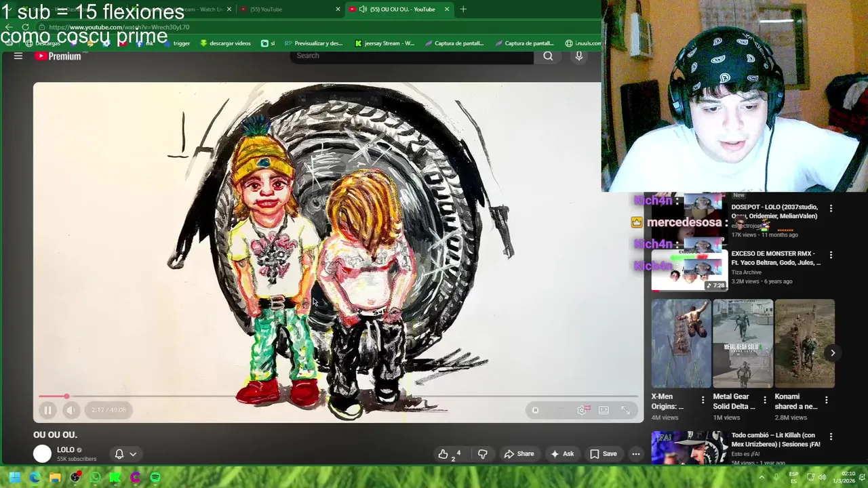Screen dimensions: 868x488
Task: Switch to the (55) YouTube tab
Action: pyautogui.click(x=290, y=9)
